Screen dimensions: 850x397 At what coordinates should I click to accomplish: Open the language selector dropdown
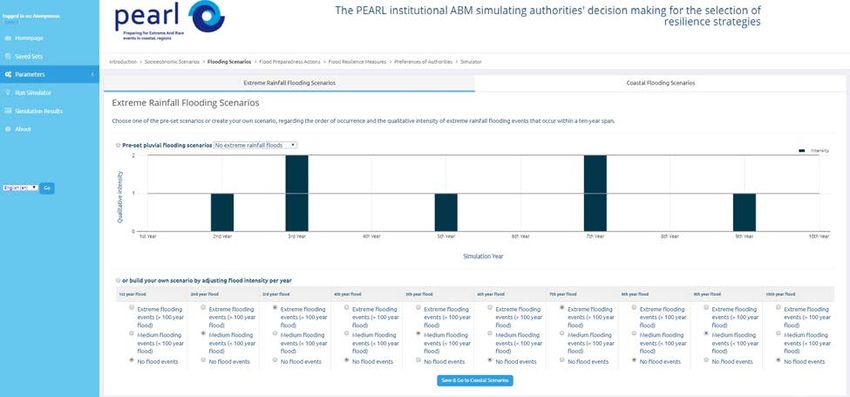pos(20,188)
